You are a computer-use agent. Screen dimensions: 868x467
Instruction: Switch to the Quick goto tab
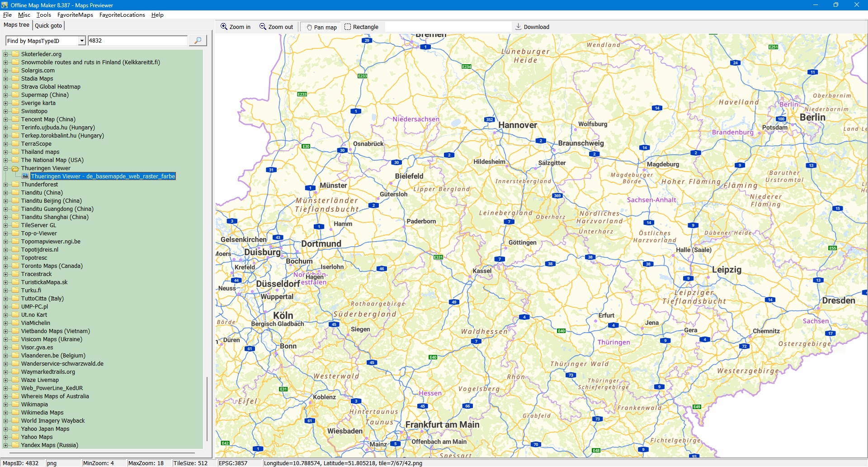tap(48, 26)
